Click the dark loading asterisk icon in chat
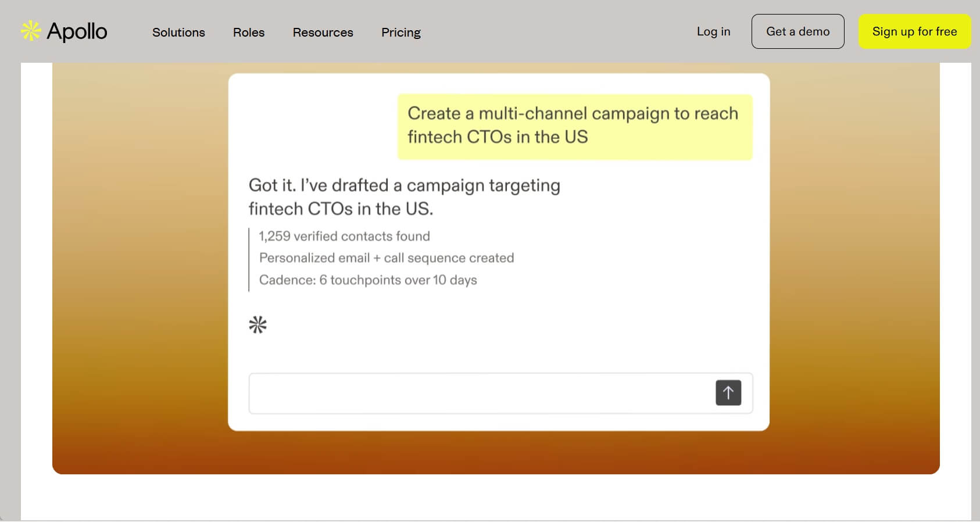This screenshot has height=522, width=980. pyautogui.click(x=257, y=324)
